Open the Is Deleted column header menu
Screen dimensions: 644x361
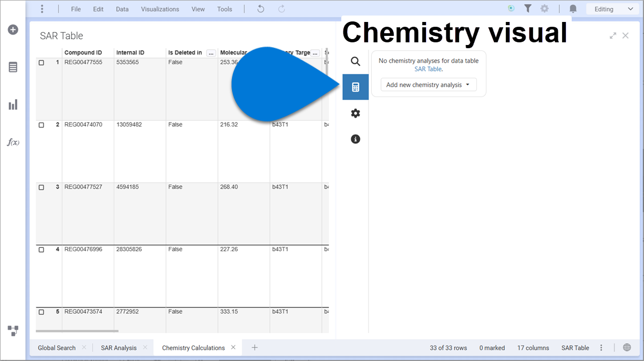pos(211,52)
